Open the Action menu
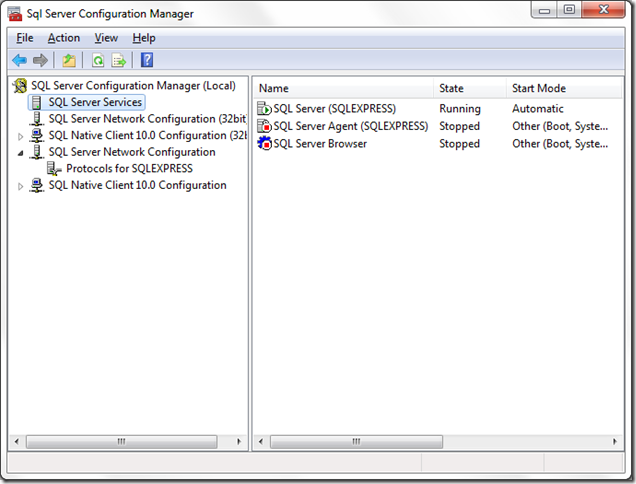 point(64,38)
